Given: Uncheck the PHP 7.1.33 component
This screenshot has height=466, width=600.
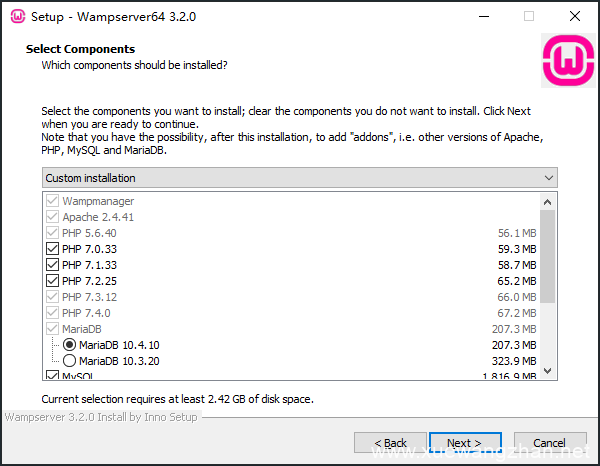Looking at the screenshot, I should coord(53,265).
